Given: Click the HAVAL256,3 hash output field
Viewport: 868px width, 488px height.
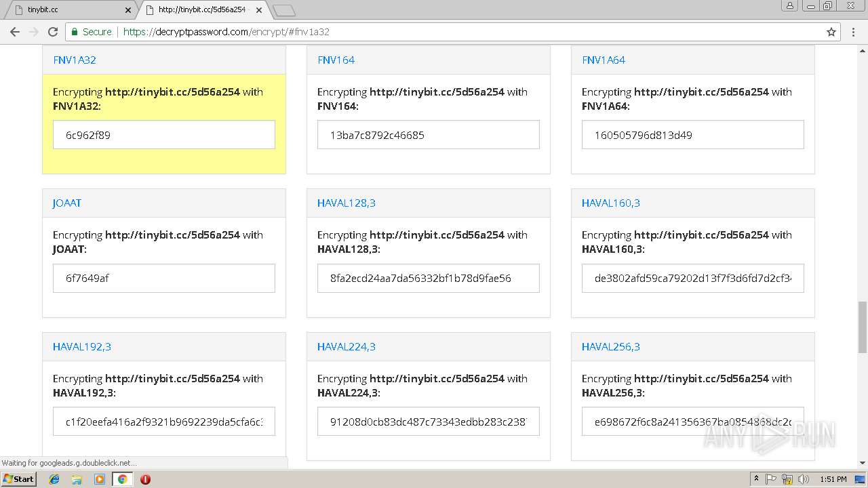Looking at the screenshot, I should tap(693, 422).
